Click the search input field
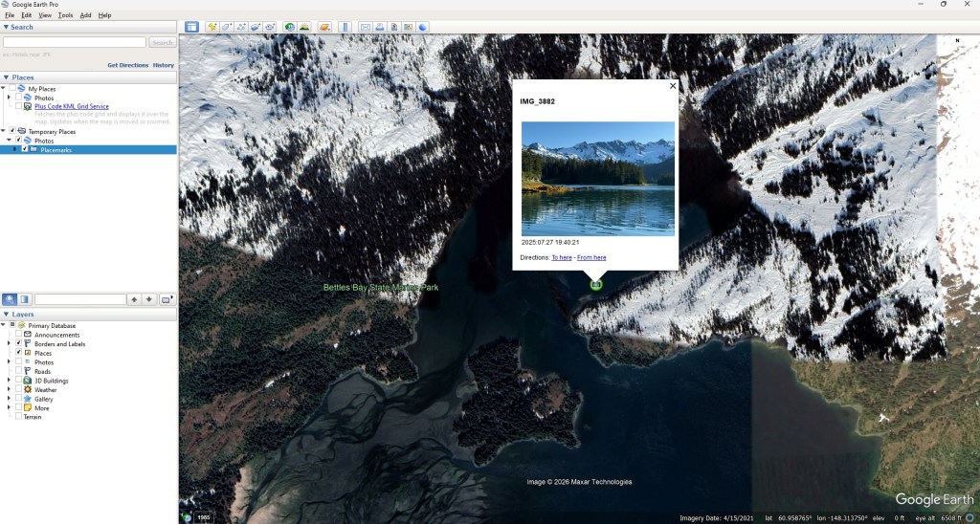The width and height of the screenshot is (980, 524). point(75,42)
